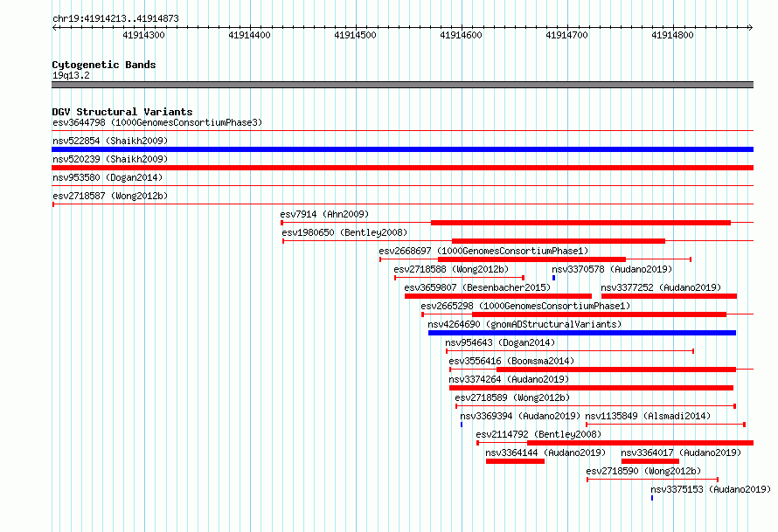
Task: Click the 41914800 ruler position label
Action: 672,35
